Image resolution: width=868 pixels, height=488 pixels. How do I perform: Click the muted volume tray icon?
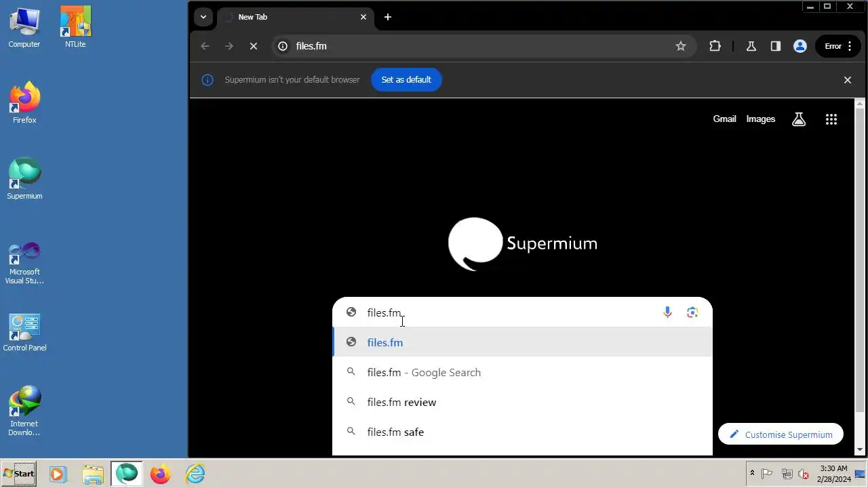tap(804, 474)
